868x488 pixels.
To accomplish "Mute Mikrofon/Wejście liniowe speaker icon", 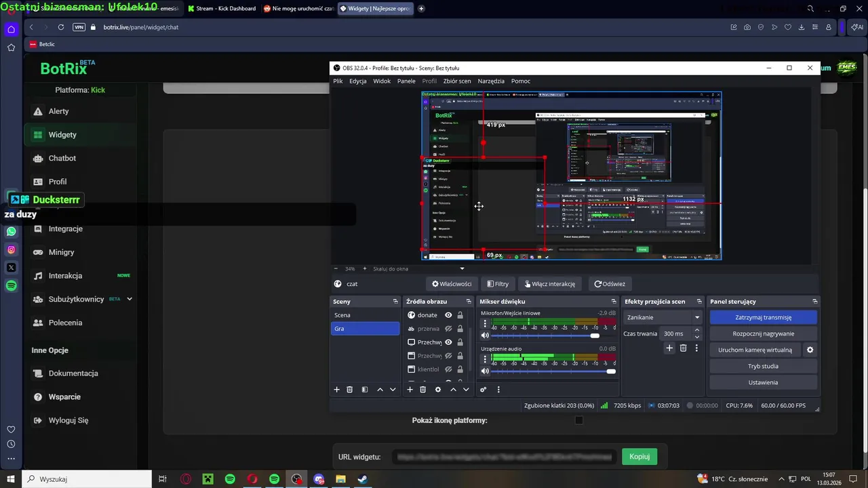I will click(485, 335).
